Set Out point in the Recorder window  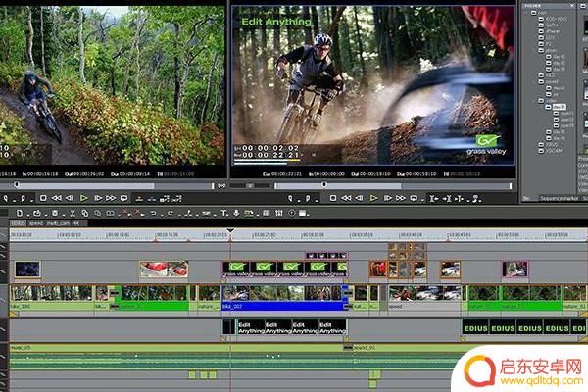coord(308,198)
